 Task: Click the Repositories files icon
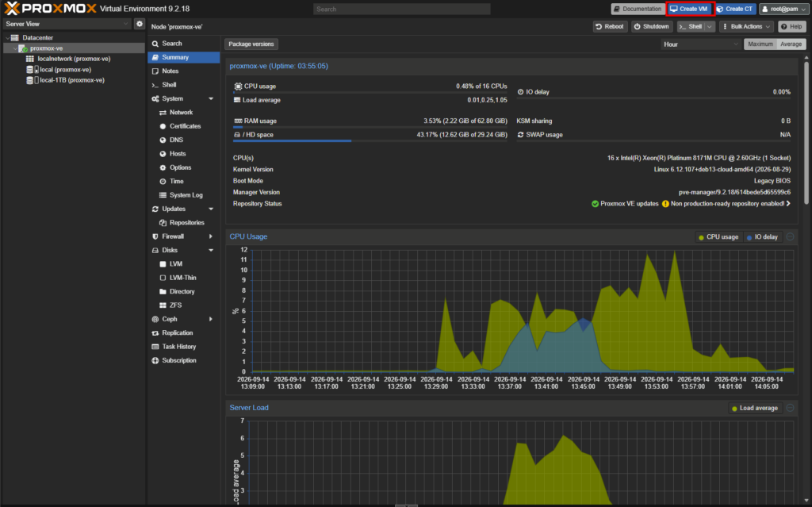pos(163,223)
